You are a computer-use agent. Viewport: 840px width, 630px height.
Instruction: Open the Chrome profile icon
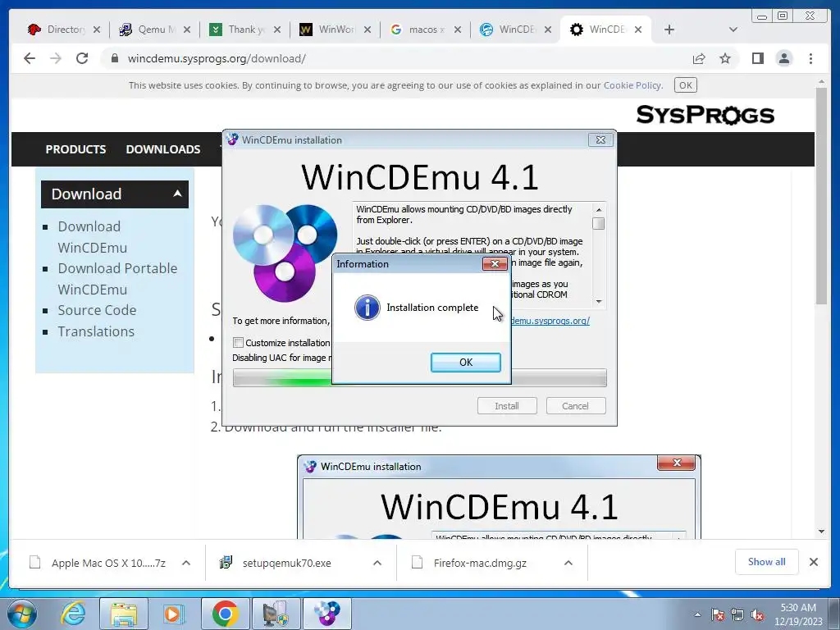click(783, 58)
